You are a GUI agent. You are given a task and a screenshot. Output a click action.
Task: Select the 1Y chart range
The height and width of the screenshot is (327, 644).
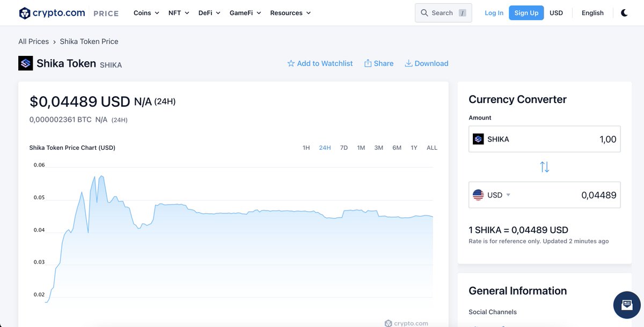414,148
